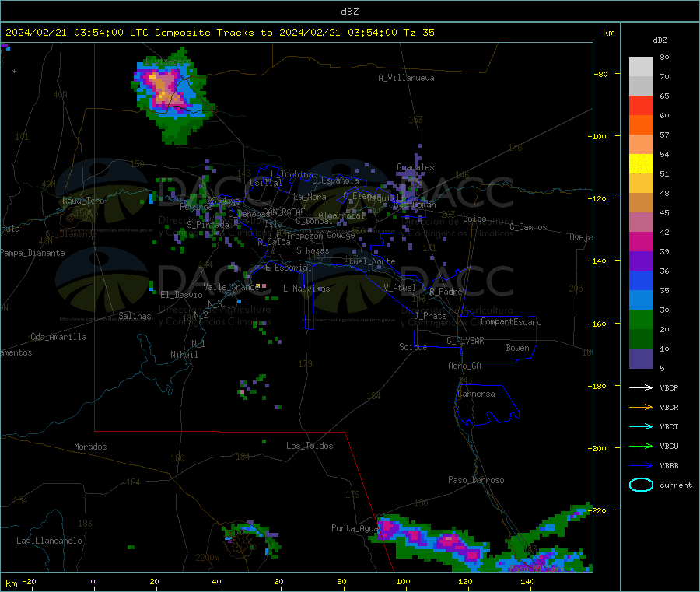
Task: Click the El_Desvio map label
Action: coord(181,295)
